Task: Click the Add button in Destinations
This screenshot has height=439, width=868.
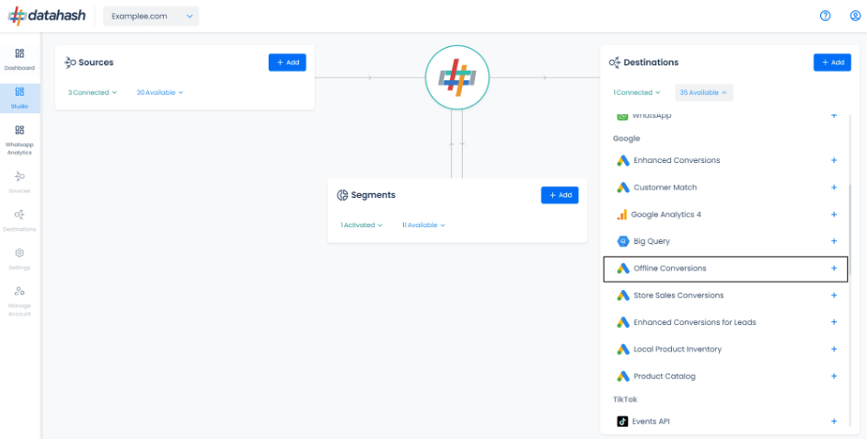Action: click(x=832, y=62)
